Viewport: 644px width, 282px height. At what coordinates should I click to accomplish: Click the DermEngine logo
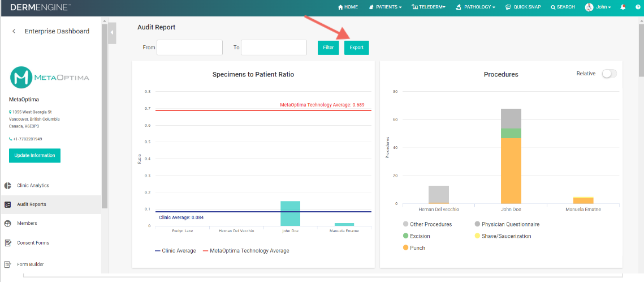pyautogui.click(x=40, y=7)
